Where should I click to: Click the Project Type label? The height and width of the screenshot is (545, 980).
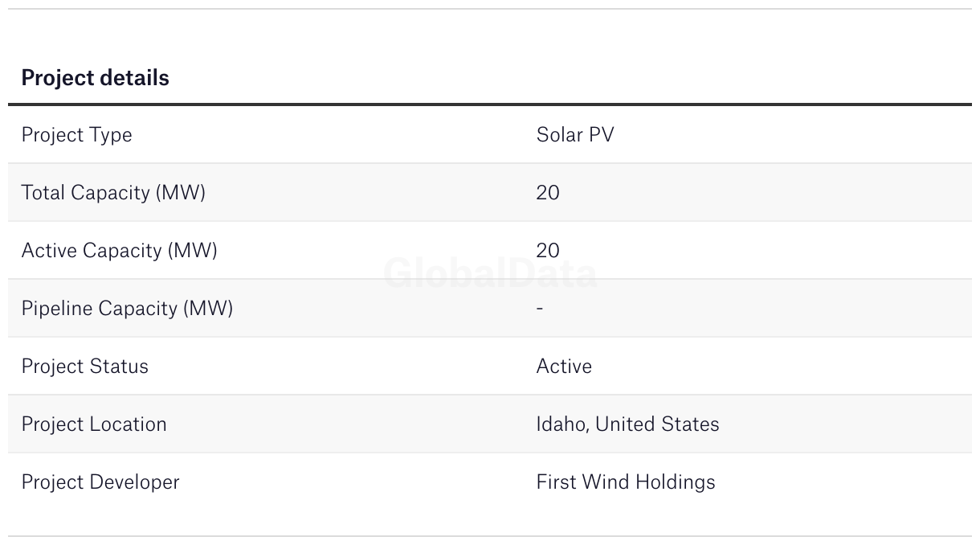click(76, 135)
